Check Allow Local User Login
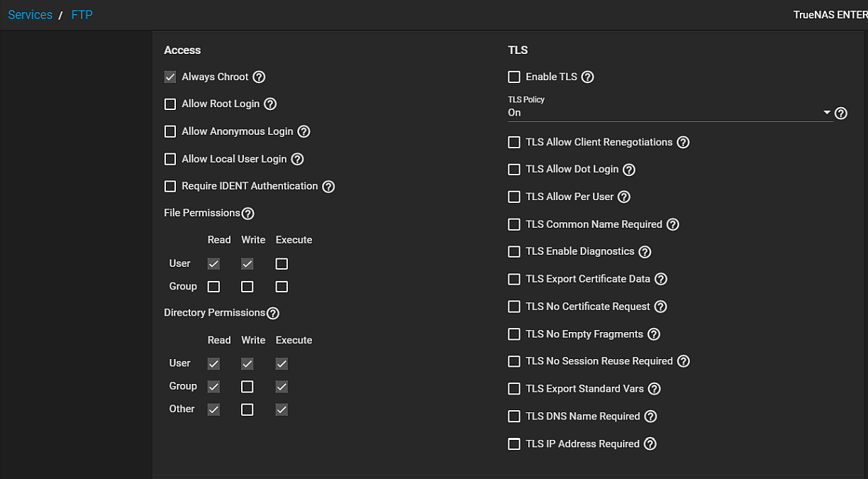 click(170, 159)
